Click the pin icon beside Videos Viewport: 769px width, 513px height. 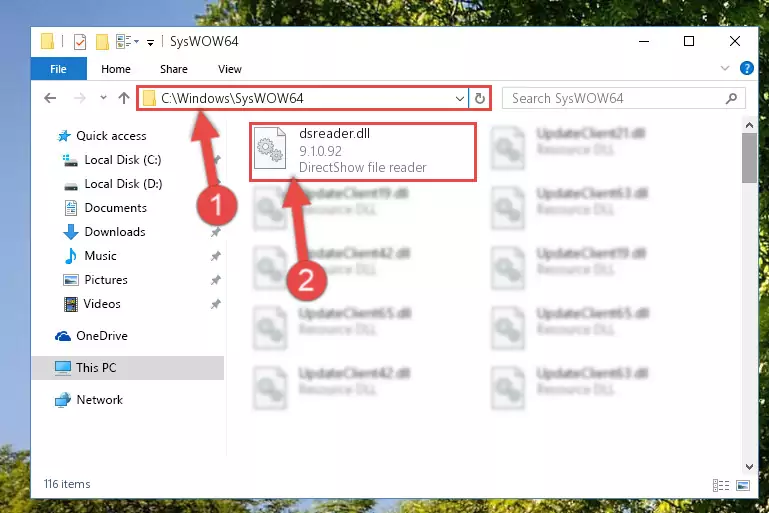tap(215, 304)
